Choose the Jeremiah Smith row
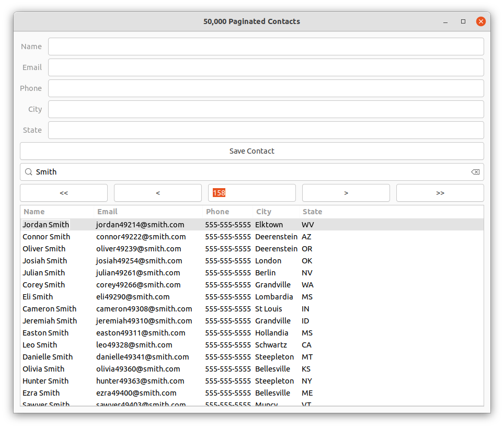The width and height of the screenshot is (504, 428). pyautogui.click(x=252, y=321)
